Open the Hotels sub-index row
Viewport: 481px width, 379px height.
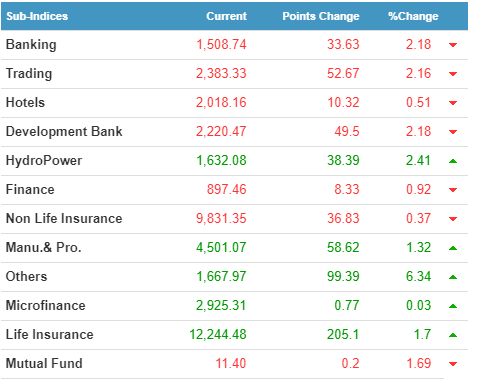click(234, 103)
